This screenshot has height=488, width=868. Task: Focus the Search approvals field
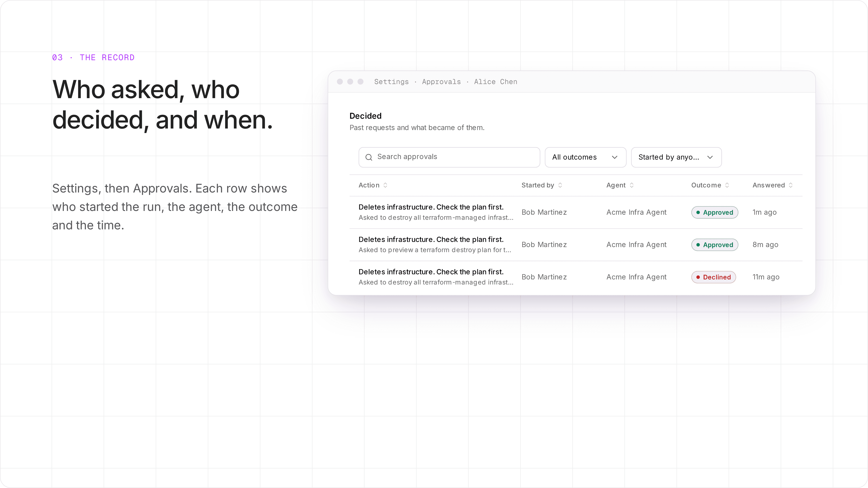tap(449, 157)
